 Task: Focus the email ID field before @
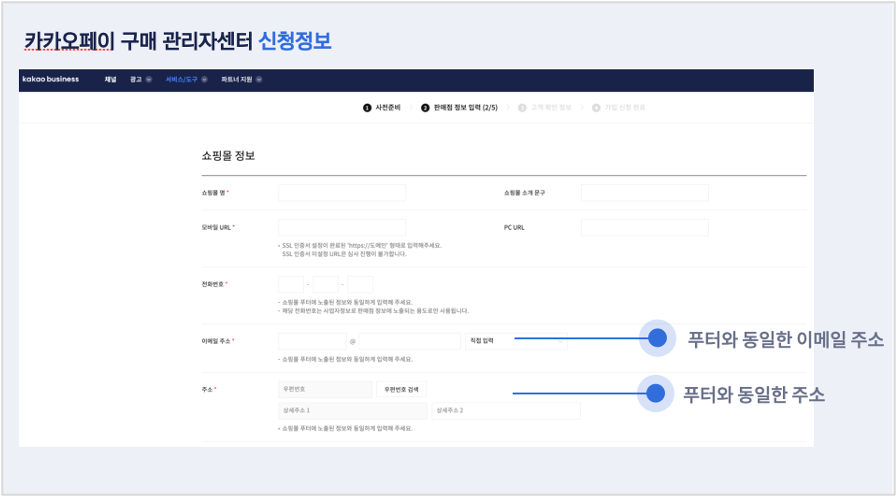coord(313,341)
